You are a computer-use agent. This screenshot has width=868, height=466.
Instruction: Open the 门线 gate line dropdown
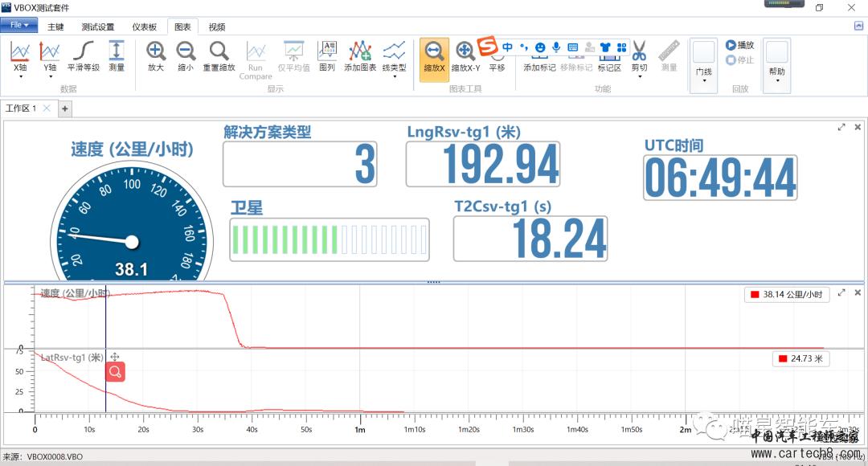tap(704, 66)
